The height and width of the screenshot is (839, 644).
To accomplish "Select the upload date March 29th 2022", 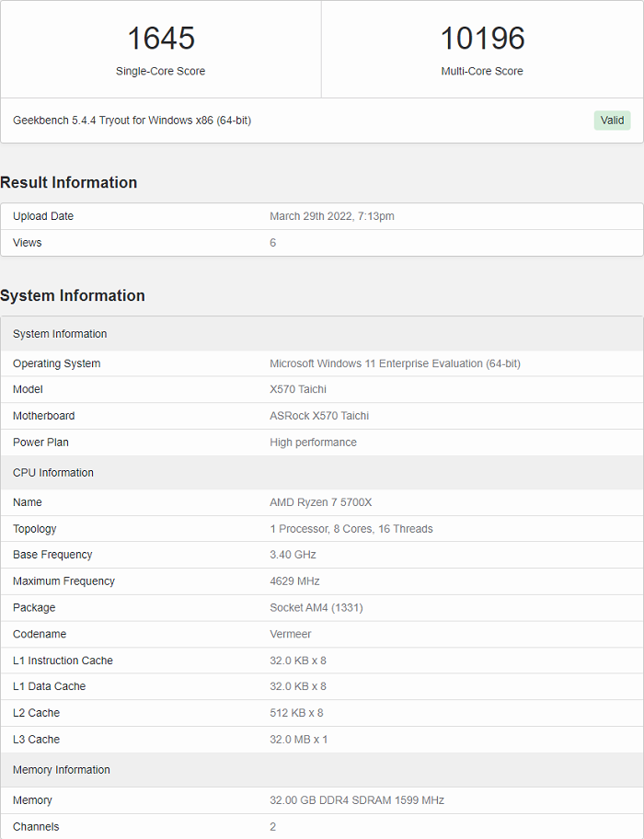I will tap(331, 216).
